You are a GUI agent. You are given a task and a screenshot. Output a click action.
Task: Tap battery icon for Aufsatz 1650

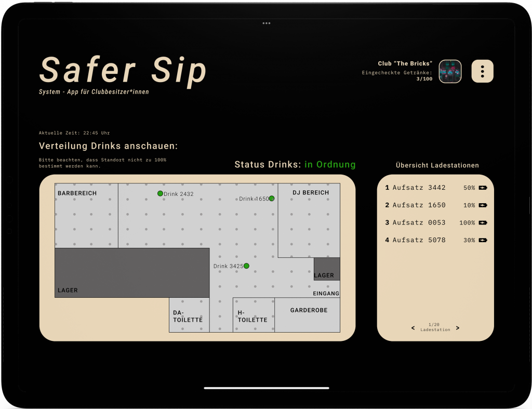(483, 205)
